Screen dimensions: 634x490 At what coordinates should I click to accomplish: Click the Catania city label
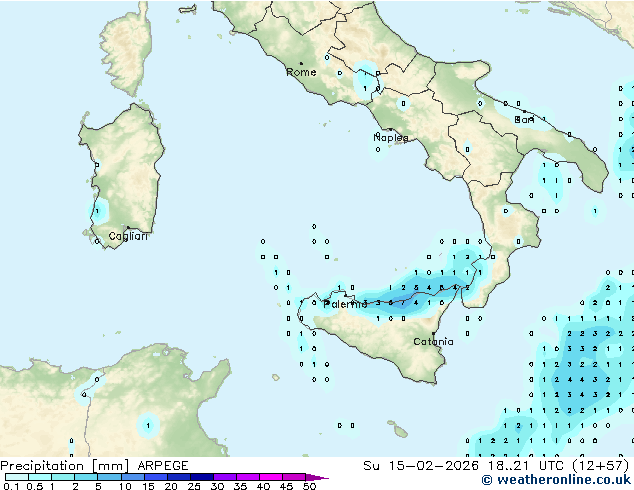[x=433, y=342]
